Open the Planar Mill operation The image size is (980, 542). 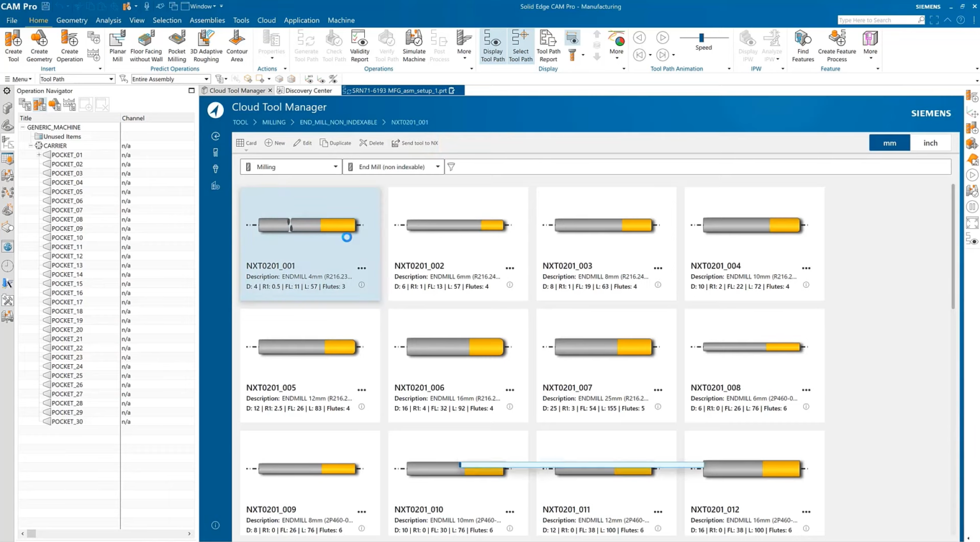[x=117, y=45]
